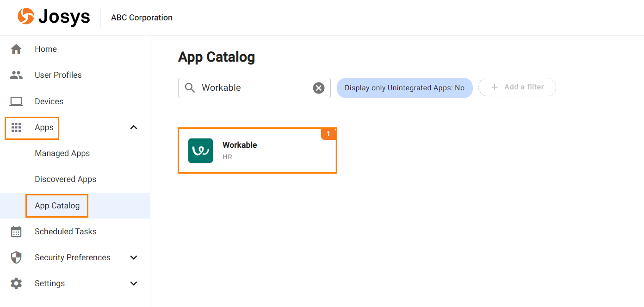Expand the Security Preferences chevron
Image resolution: width=644 pixels, height=307 pixels.
pos(134,257)
